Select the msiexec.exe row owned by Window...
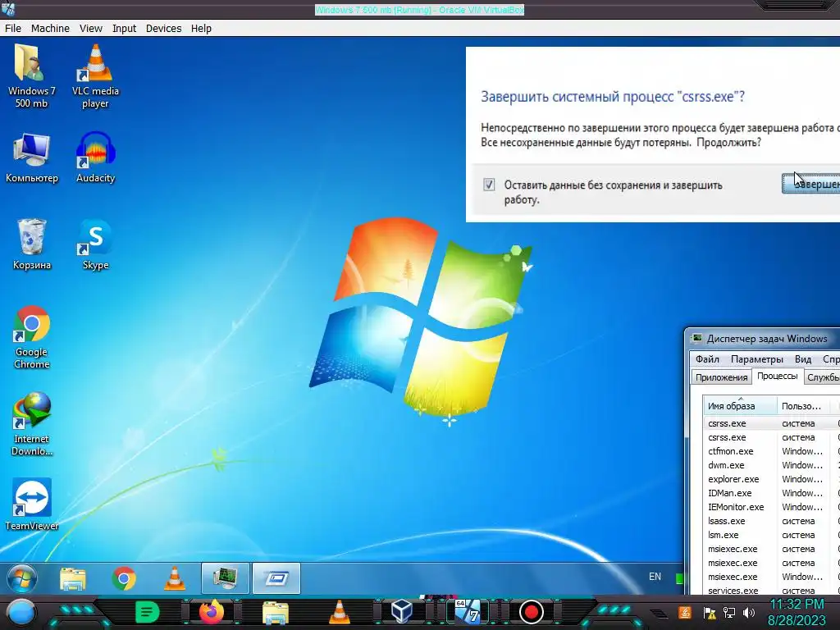 [x=771, y=577]
